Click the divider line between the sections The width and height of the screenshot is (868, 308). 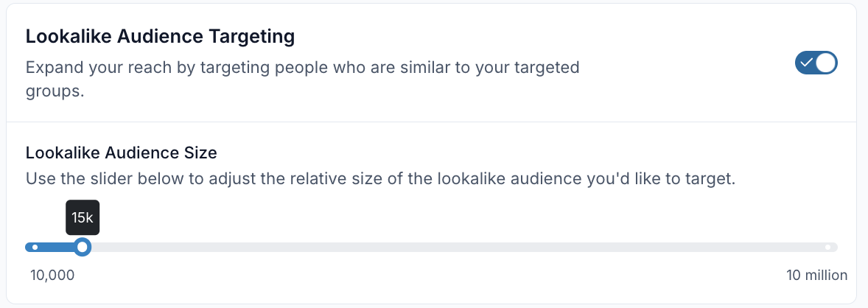431,122
